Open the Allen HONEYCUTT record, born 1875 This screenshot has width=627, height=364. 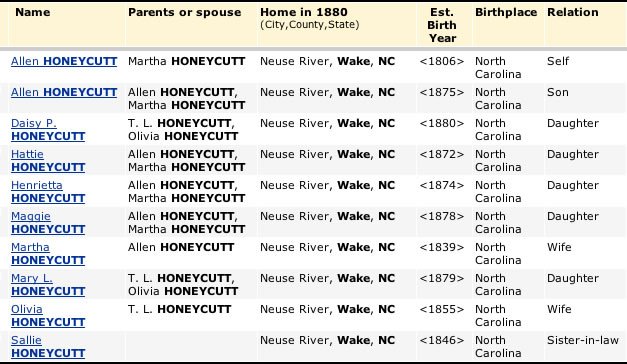(x=64, y=92)
